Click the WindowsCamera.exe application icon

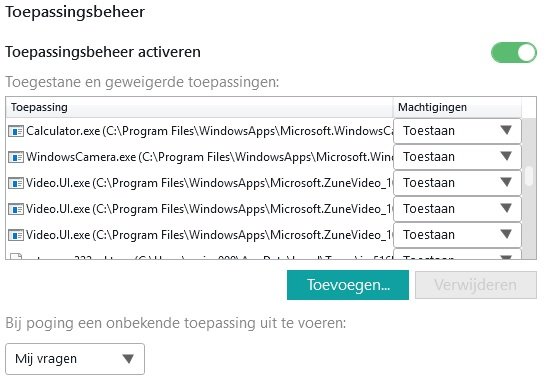click(x=16, y=157)
